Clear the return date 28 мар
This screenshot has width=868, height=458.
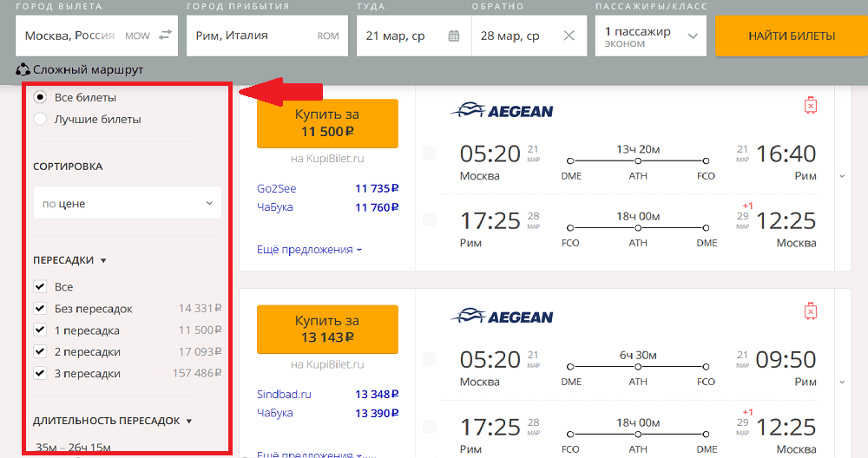pyautogui.click(x=569, y=36)
